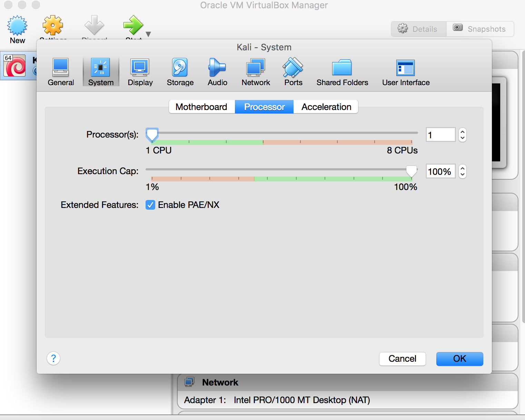Open the Ports settings category

[293, 72]
